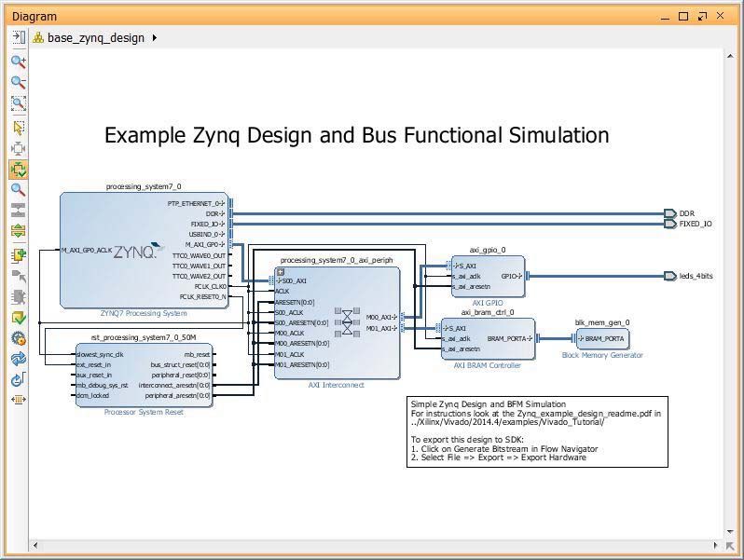Click the Processor System Reset caption

click(x=144, y=413)
